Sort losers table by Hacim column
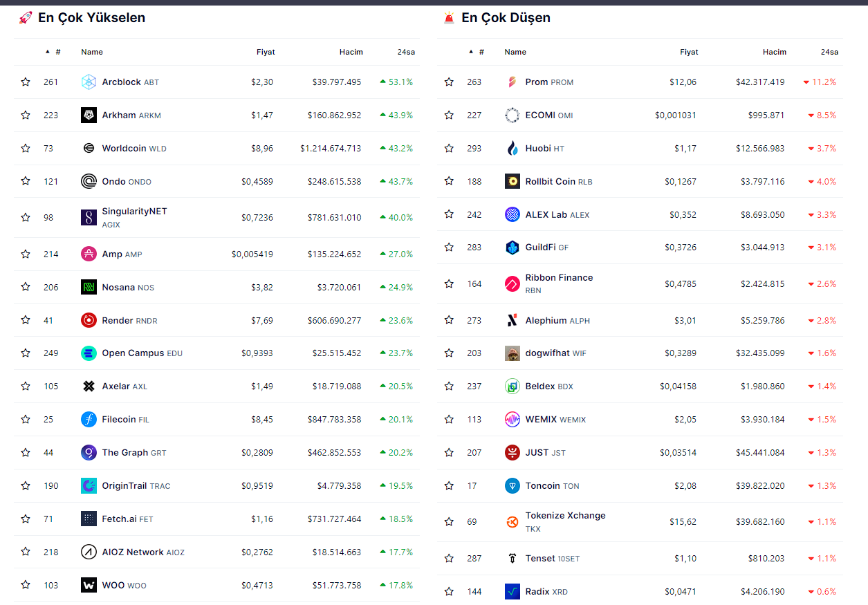 774,52
